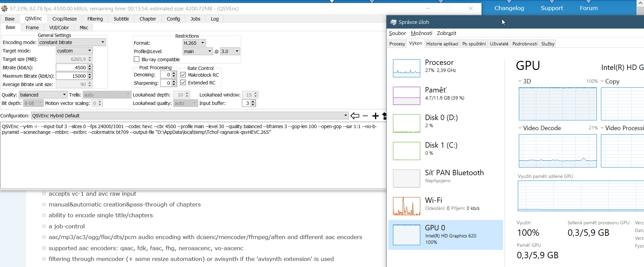Click Bitrate (kbit/s) input field
This screenshot has height=267, width=644.
71,68
